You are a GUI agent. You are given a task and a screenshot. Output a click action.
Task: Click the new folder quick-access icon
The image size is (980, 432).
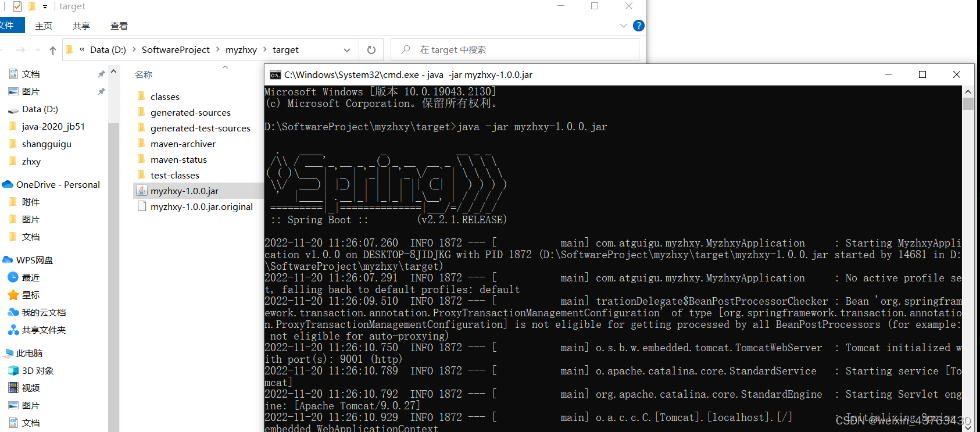[31, 6]
